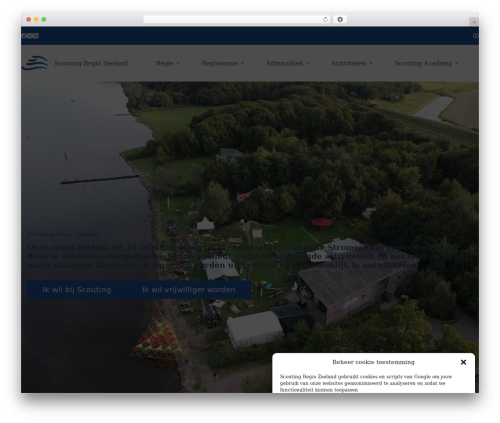Click the Scouting Regio Zeeland wave logo
Image resolution: width=500 pixels, height=423 pixels.
coord(35,63)
